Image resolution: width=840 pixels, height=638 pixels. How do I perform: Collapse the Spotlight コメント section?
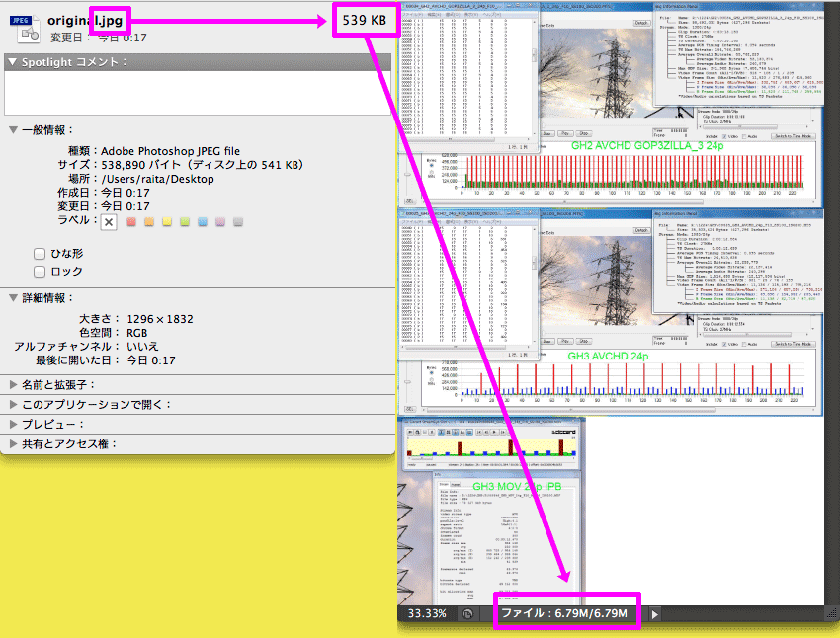[x=12, y=62]
